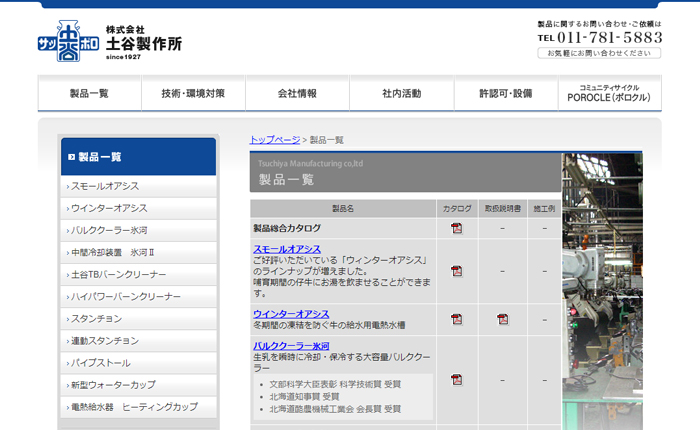This screenshot has height=430, width=700.
Task: Click the 製品総合カタログ row label
Action: coord(287,228)
